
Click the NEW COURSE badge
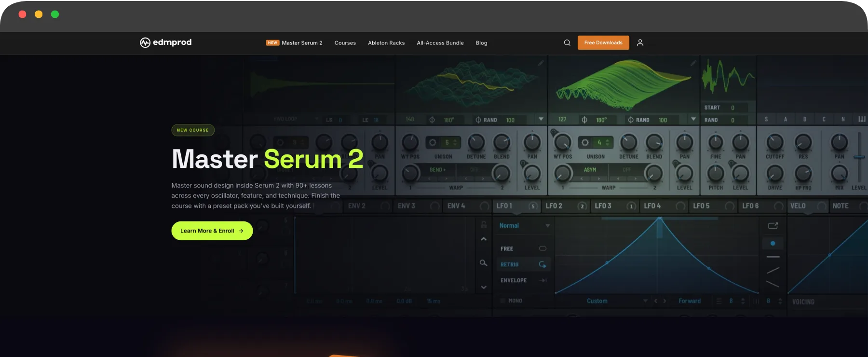pyautogui.click(x=193, y=130)
